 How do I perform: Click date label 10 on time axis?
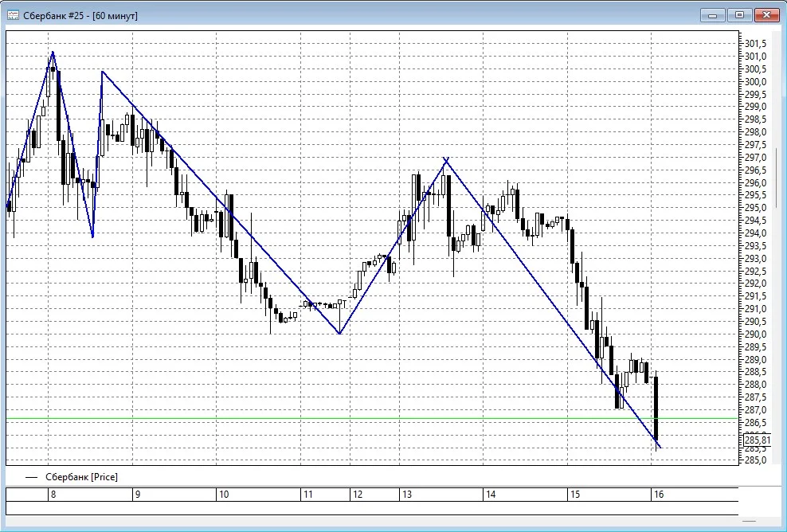click(224, 495)
